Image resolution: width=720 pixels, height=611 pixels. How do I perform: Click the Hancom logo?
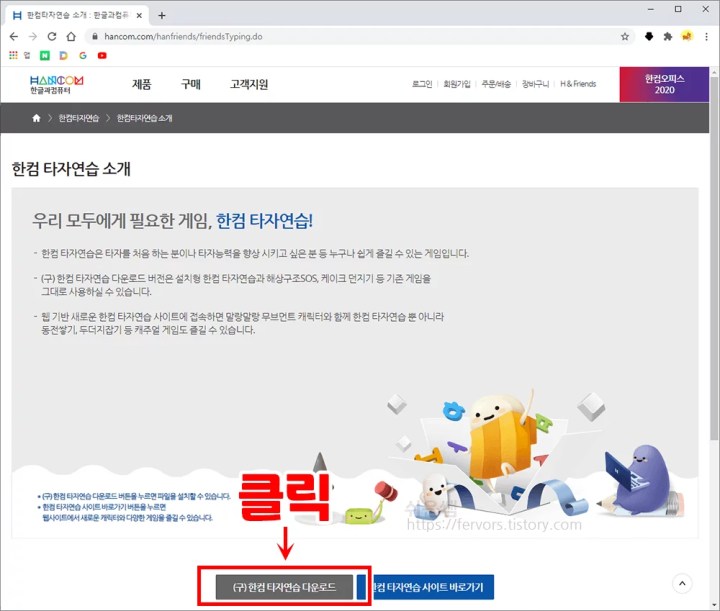(x=56, y=84)
